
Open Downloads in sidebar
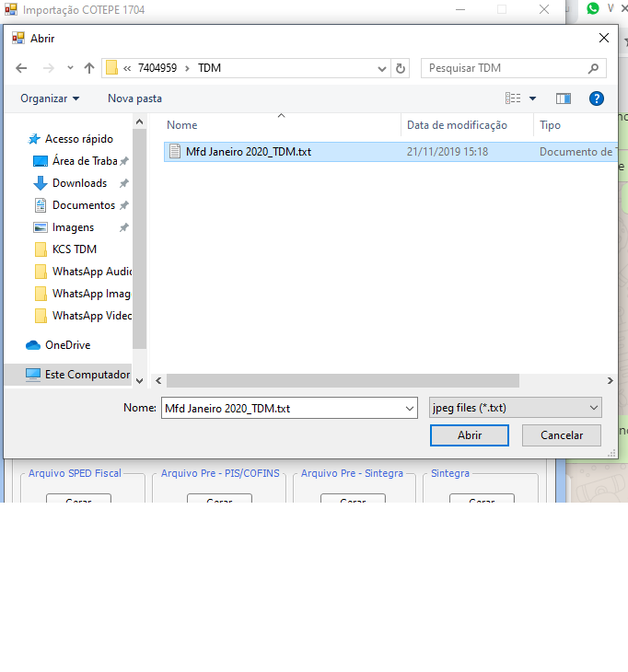(x=79, y=183)
